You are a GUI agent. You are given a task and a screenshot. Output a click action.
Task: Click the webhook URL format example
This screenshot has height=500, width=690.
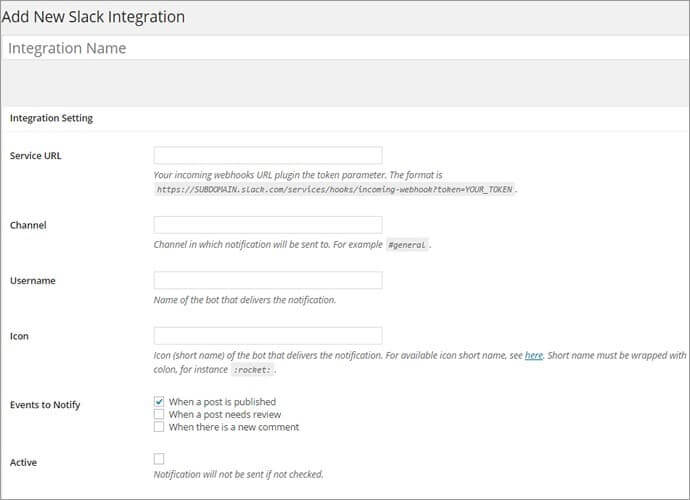click(334, 190)
